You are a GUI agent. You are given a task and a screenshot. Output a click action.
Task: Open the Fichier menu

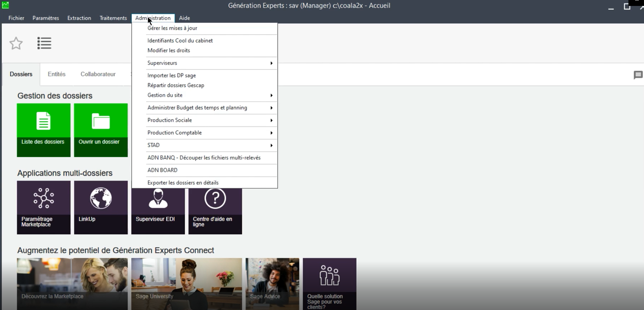(16, 18)
